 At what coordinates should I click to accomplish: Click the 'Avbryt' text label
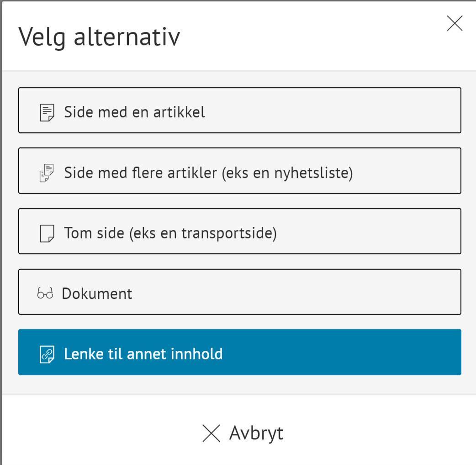pyautogui.click(x=256, y=433)
